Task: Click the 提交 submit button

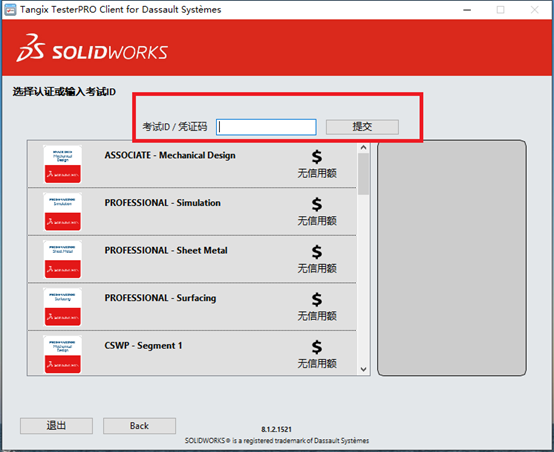Action: coord(362,127)
